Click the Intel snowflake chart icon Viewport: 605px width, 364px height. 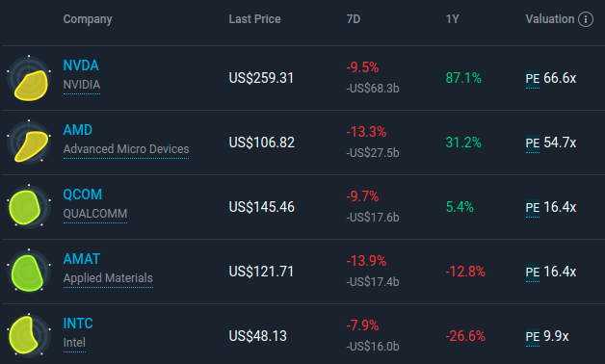(29, 336)
